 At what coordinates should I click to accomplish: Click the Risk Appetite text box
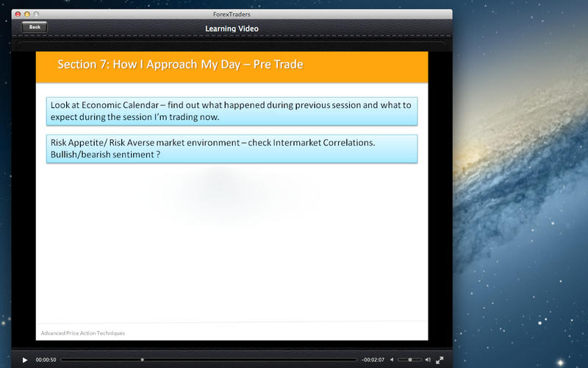[232, 149]
